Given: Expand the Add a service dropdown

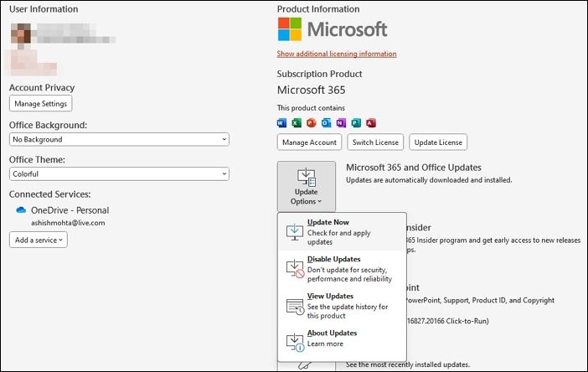Looking at the screenshot, I should [39, 240].
